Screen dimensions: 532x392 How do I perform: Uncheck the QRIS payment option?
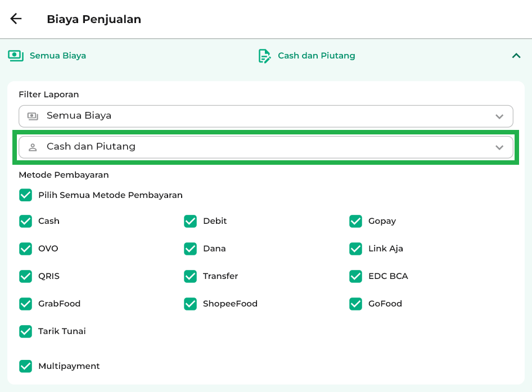click(x=25, y=276)
